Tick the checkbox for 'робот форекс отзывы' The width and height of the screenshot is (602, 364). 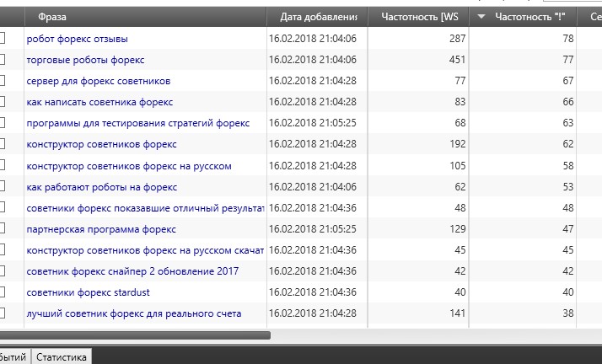pos(2,39)
